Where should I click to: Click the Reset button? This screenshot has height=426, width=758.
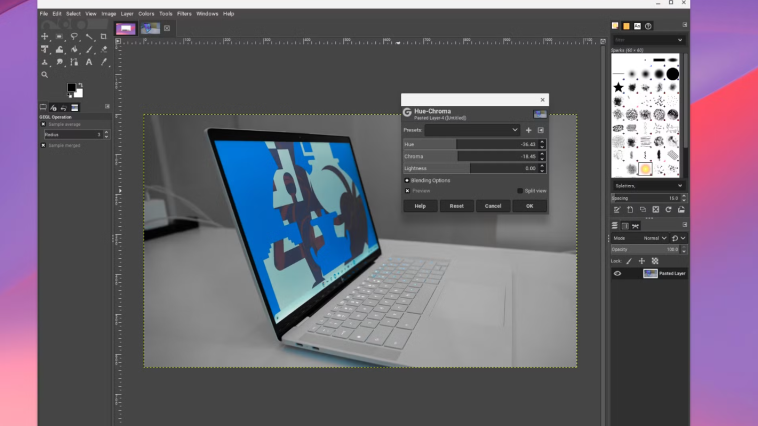coord(456,206)
